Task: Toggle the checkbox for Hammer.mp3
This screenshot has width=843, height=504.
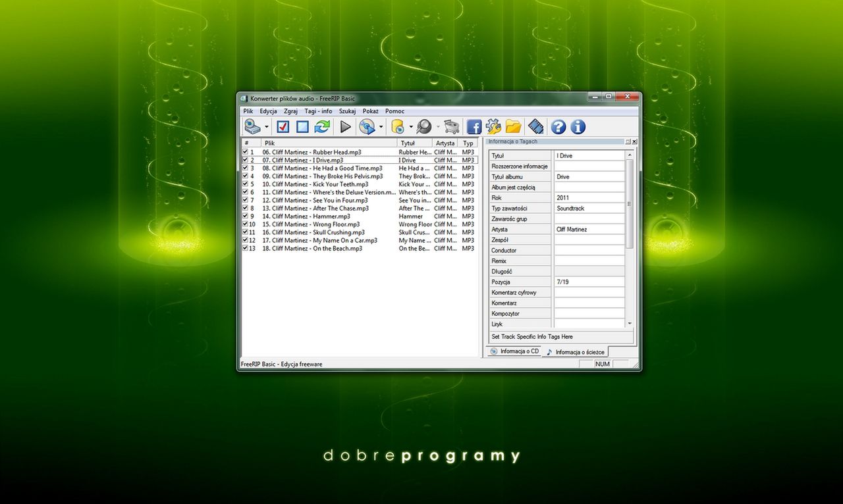Action: coord(244,216)
